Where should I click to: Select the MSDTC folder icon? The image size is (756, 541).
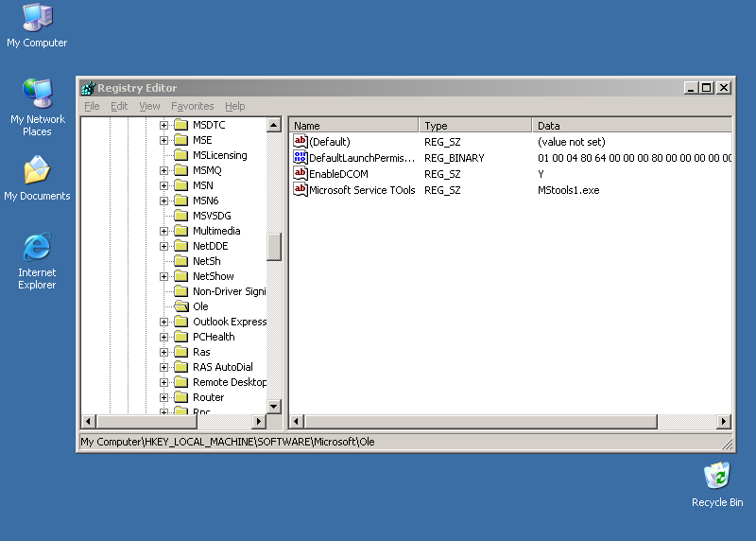(180, 125)
